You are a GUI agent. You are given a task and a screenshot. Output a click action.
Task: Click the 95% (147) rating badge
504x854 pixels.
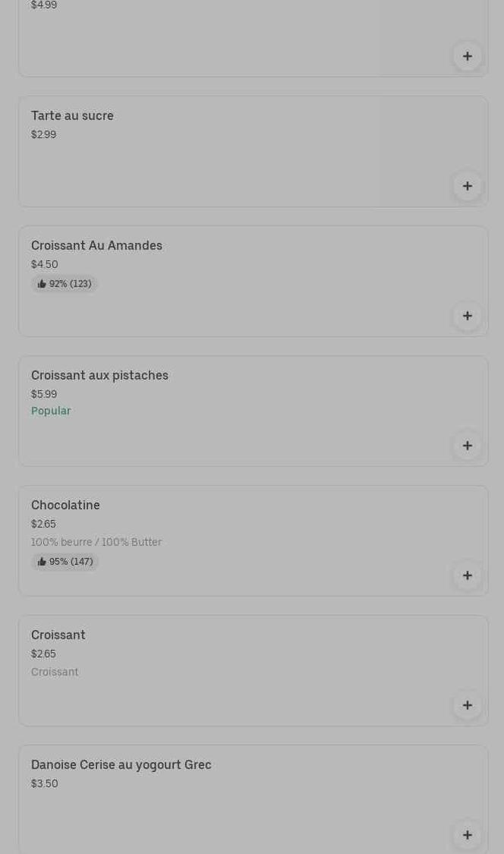[x=65, y=562]
